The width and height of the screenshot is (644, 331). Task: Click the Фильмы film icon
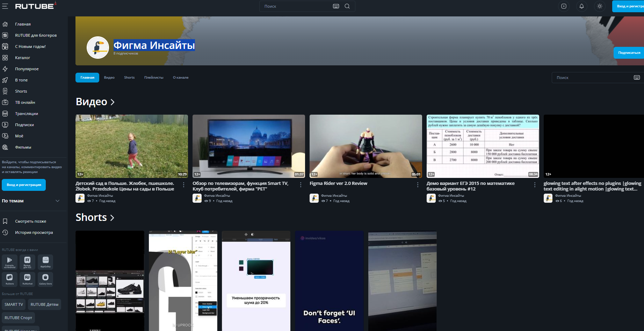click(x=5, y=147)
